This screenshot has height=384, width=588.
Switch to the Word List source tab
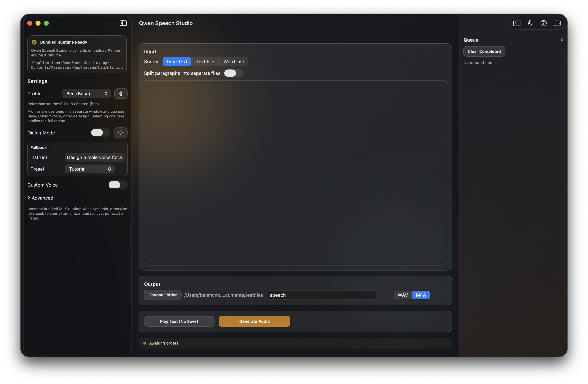[x=234, y=62]
